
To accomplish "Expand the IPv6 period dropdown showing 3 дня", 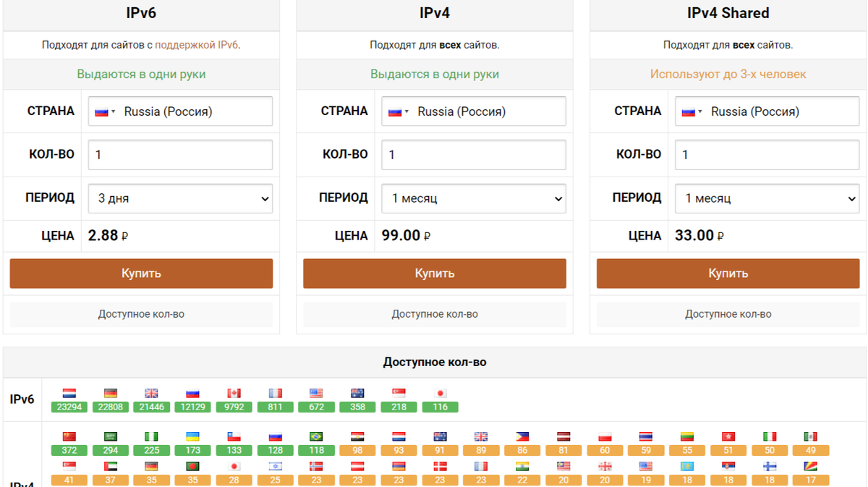I will [x=180, y=198].
